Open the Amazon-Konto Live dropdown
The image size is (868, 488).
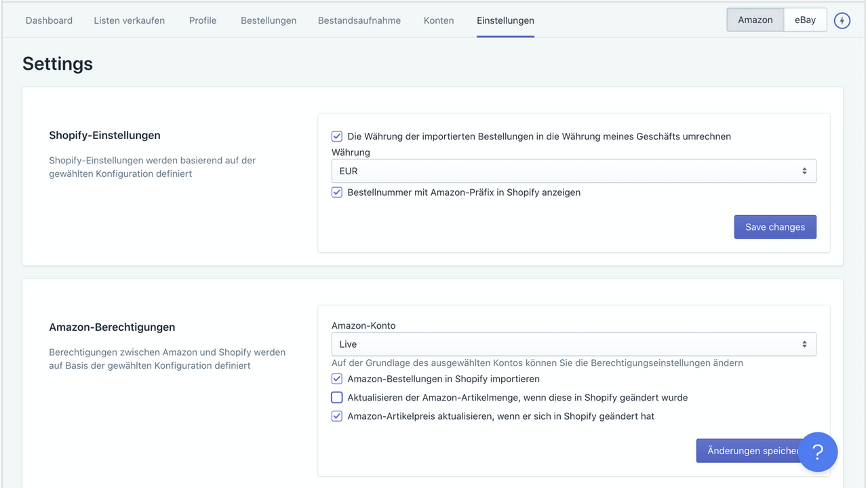coord(574,344)
